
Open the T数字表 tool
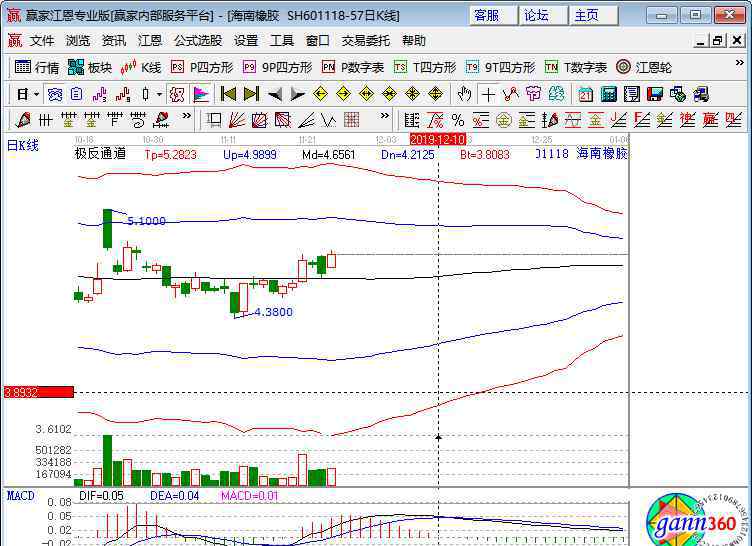tap(576, 68)
